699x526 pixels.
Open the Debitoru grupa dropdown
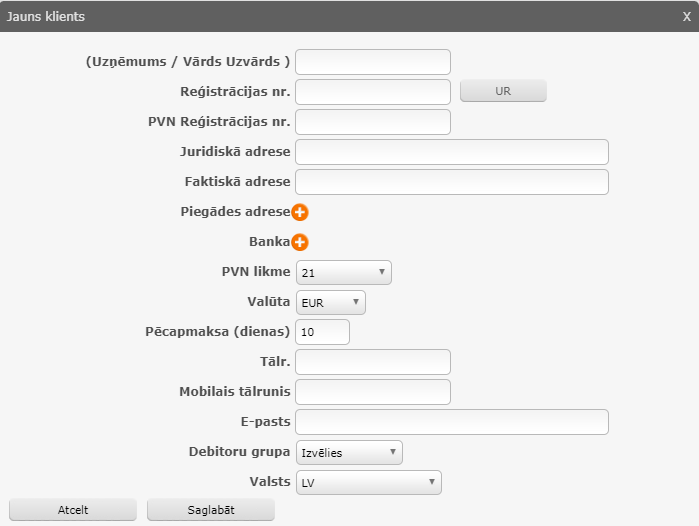349,452
